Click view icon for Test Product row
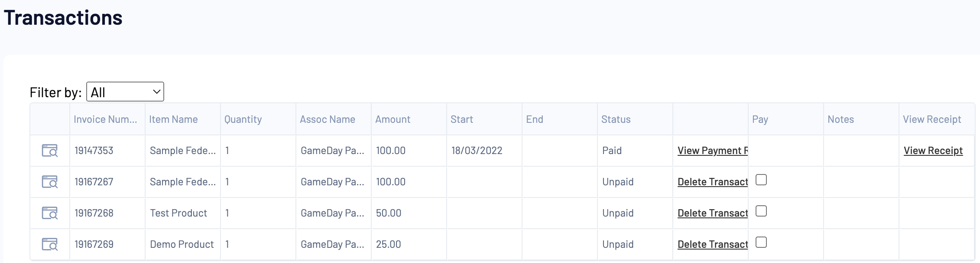The image size is (980, 263). coord(50,213)
